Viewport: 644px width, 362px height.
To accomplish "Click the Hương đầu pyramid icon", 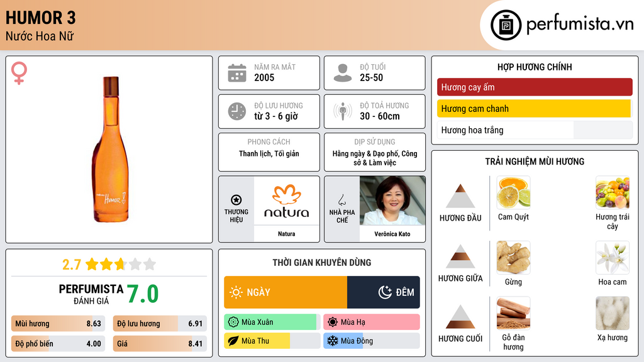I will pyautogui.click(x=460, y=196).
